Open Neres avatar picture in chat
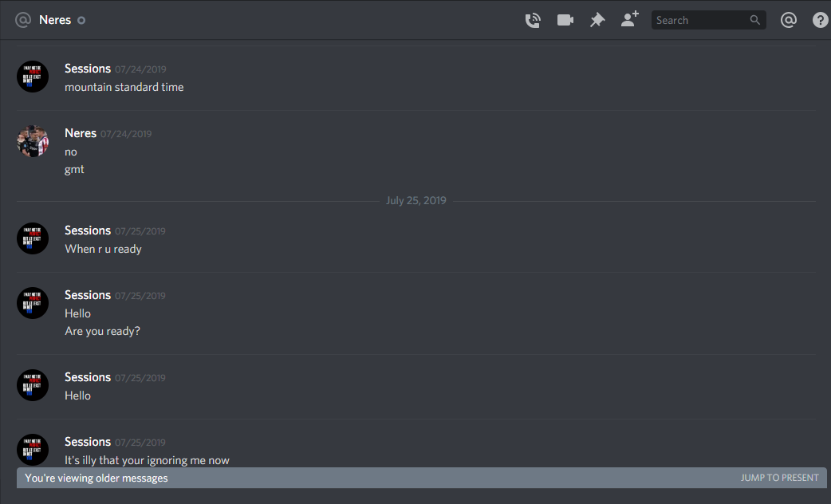The width and height of the screenshot is (831, 504). pyautogui.click(x=33, y=141)
